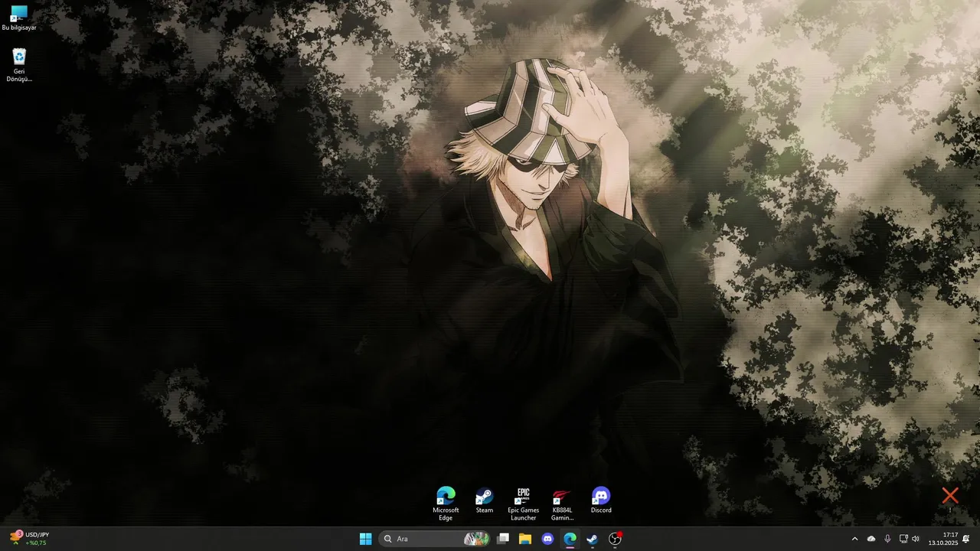The width and height of the screenshot is (980, 551).
Task: Expand the hidden system tray icons chevron
Action: 855,539
